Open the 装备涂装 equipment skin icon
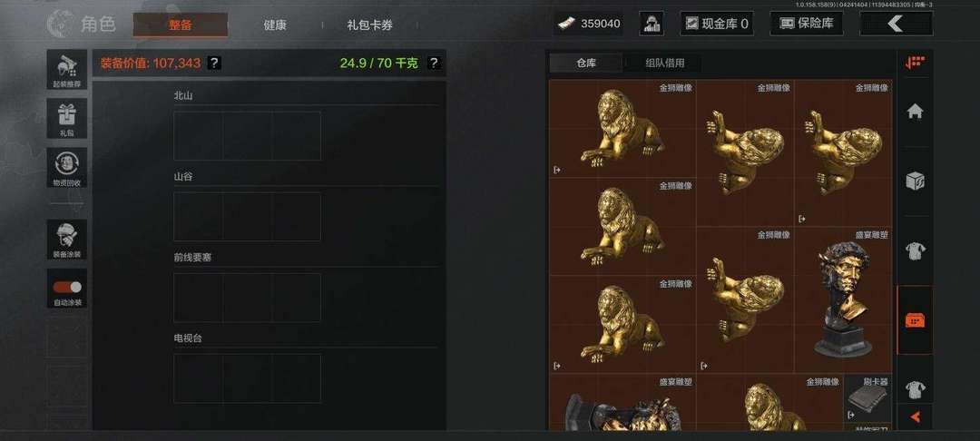Image resolution: width=980 pixels, height=441 pixels. 67,240
